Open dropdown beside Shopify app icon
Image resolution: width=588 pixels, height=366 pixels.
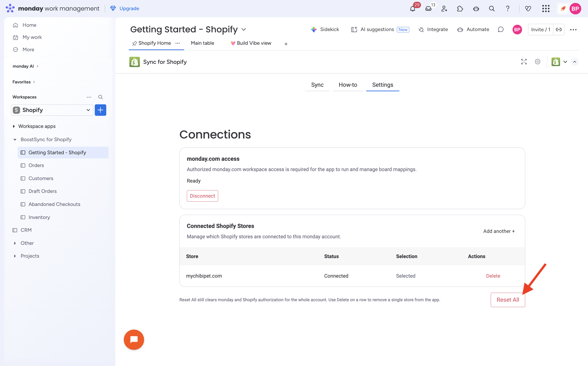[x=565, y=62]
